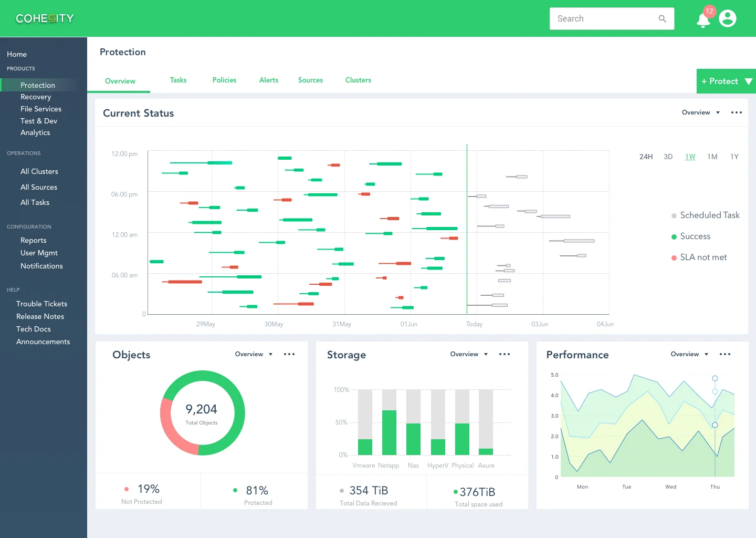Screen dimensions: 756x538
Task: Select the 1W time range
Action: click(690, 157)
